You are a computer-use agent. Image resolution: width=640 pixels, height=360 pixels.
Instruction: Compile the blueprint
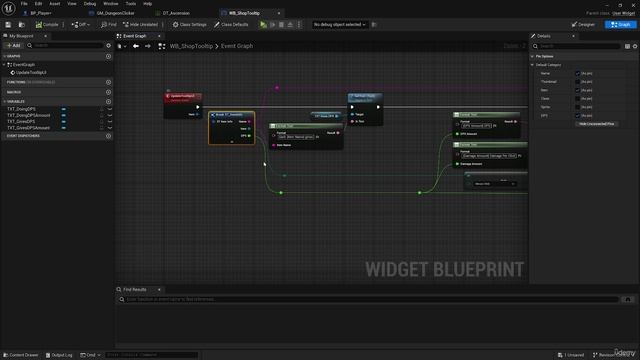[x=47, y=25]
